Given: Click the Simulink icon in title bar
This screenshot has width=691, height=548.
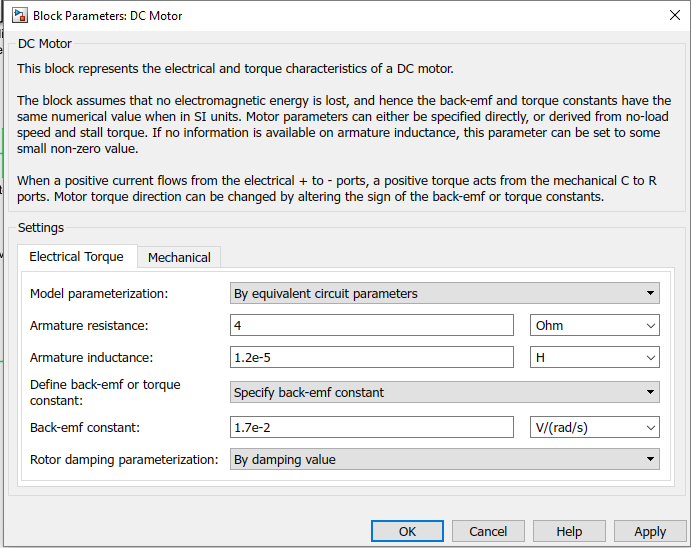Looking at the screenshot, I should tap(17, 16).
